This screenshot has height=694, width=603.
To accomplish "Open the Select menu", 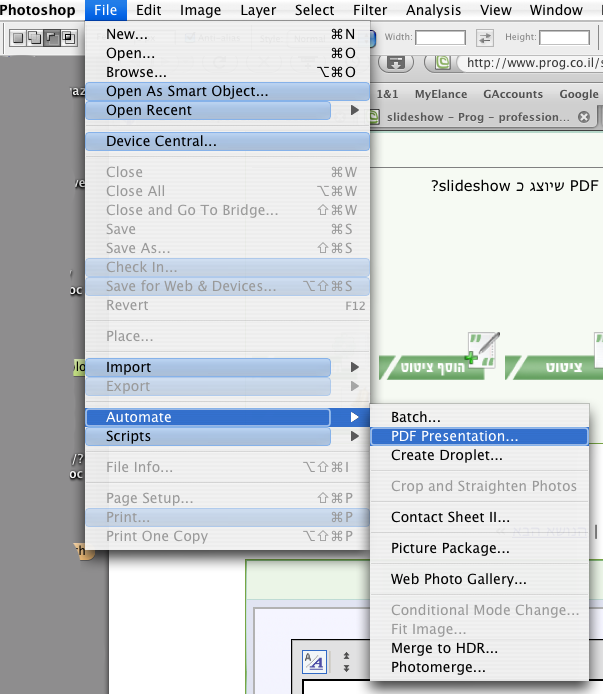I will [314, 10].
